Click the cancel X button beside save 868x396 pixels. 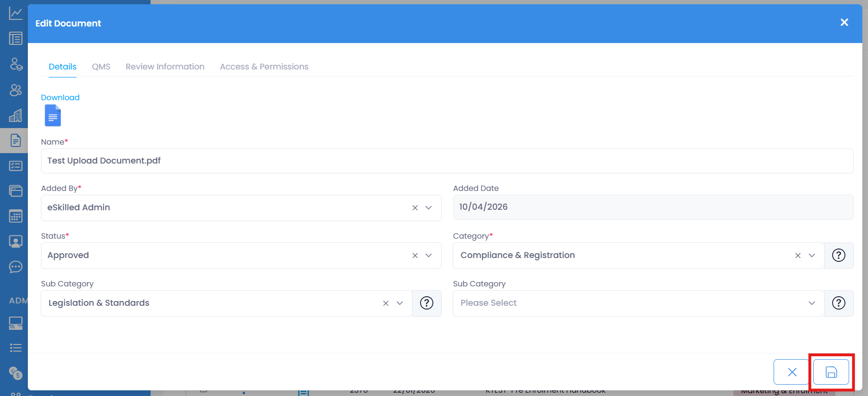[x=792, y=372]
